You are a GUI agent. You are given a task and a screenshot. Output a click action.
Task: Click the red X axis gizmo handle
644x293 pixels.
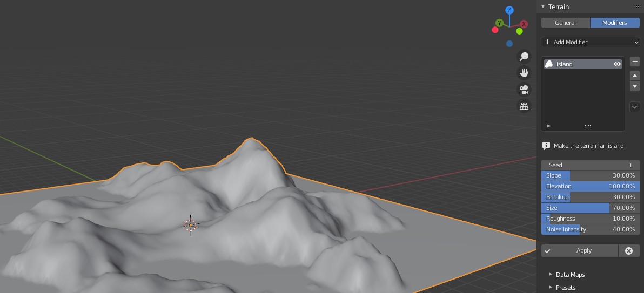pyautogui.click(x=524, y=24)
